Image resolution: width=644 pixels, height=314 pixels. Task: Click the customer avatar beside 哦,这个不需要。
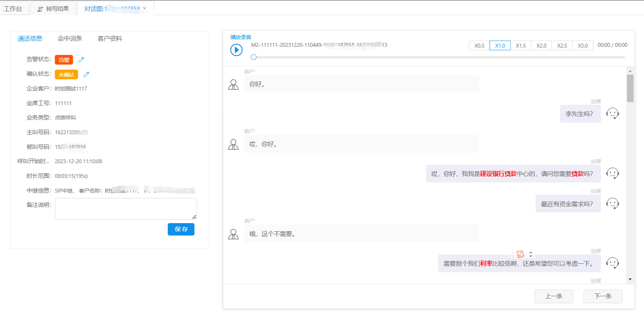pos(234,234)
